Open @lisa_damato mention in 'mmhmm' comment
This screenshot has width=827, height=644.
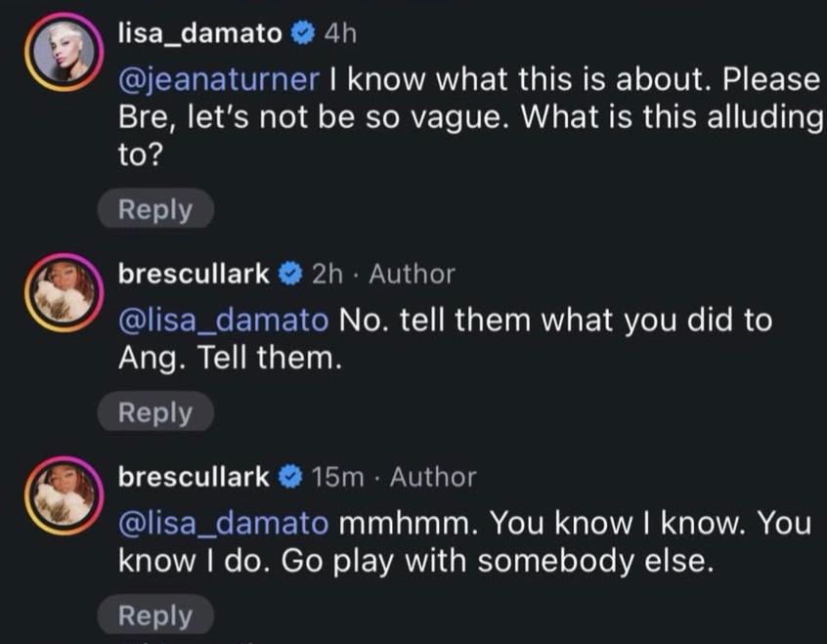coord(223,523)
